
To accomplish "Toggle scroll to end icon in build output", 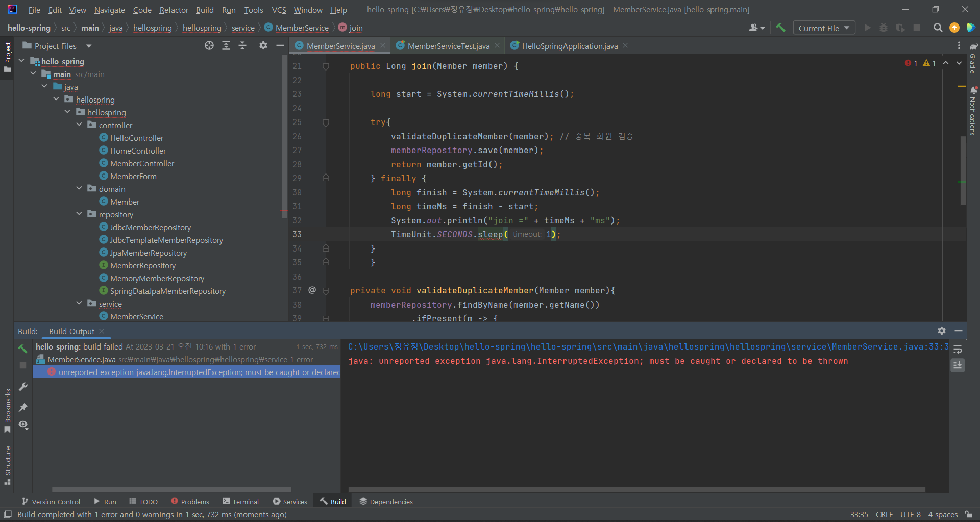I will point(958,365).
